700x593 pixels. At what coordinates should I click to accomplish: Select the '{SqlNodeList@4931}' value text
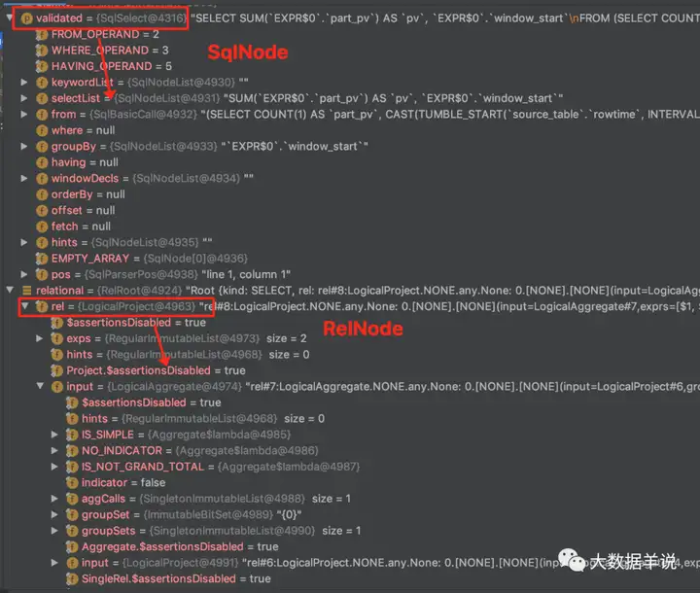click(x=166, y=98)
